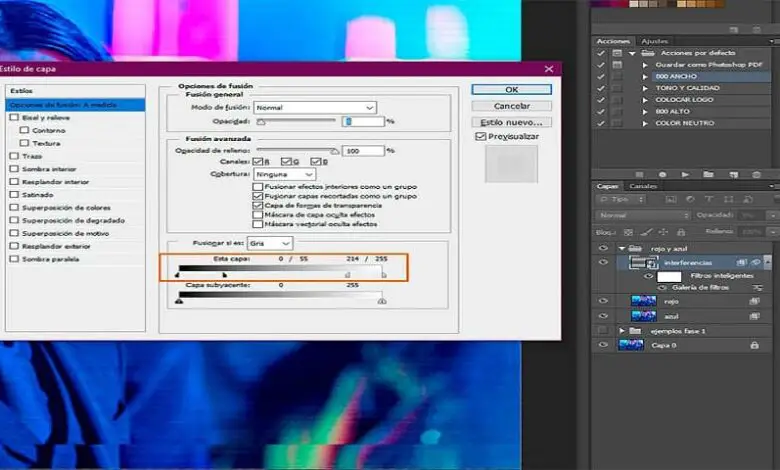The image size is (780, 470).
Task: Click the lock all padlock icon
Action: click(681, 232)
